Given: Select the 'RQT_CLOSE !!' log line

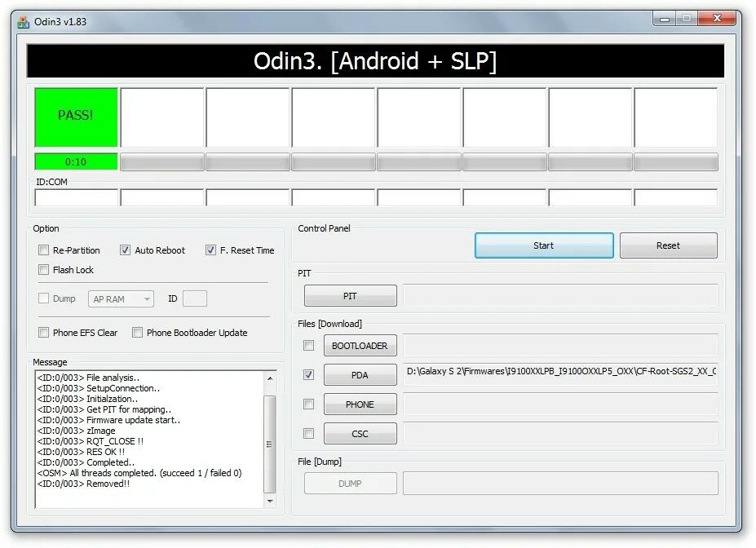Looking at the screenshot, I should [91, 441].
